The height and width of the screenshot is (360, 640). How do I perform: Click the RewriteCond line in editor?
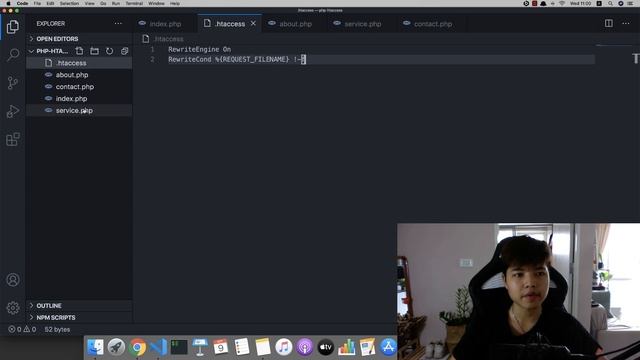click(x=237, y=60)
